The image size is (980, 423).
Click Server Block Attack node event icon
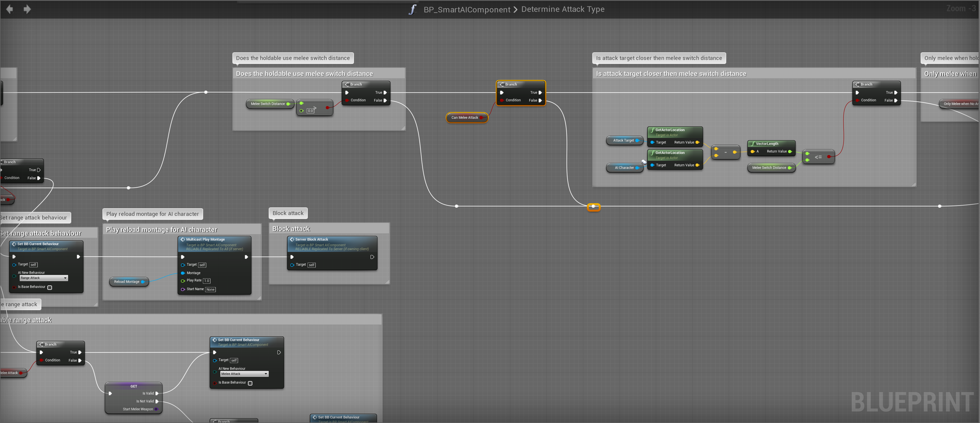click(292, 239)
